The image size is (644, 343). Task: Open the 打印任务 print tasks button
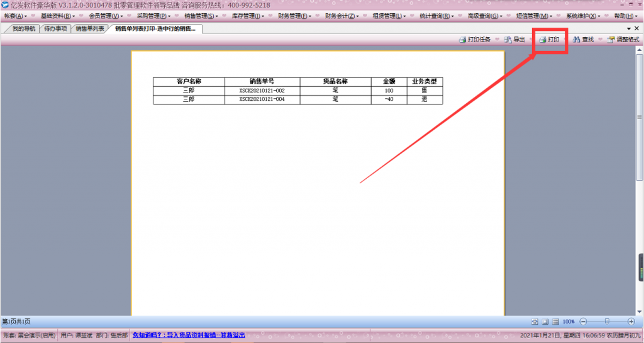pos(474,40)
